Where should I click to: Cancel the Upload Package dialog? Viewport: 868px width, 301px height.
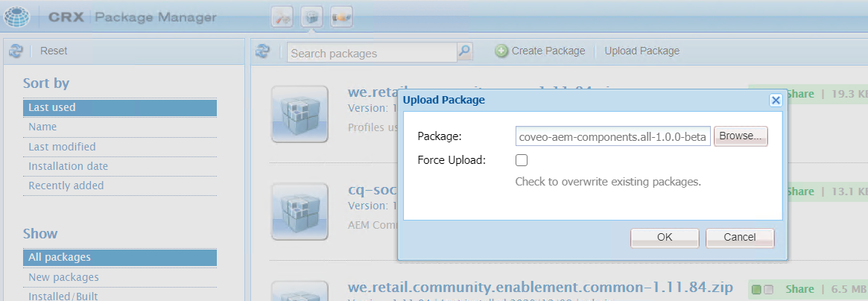pyautogui.click(x=740, y=238)
